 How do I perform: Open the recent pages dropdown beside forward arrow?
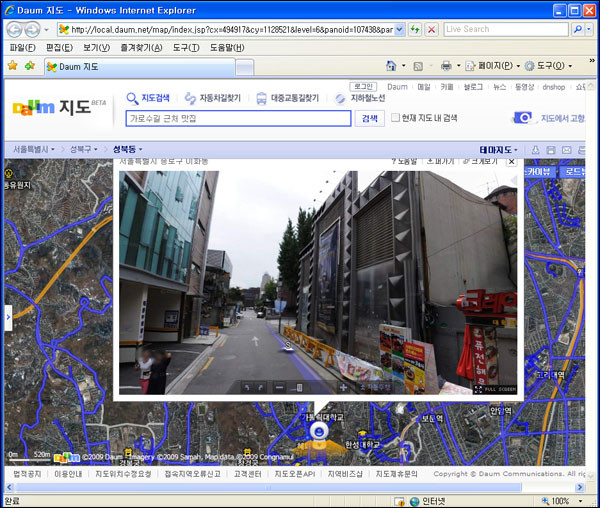point(46,29)
